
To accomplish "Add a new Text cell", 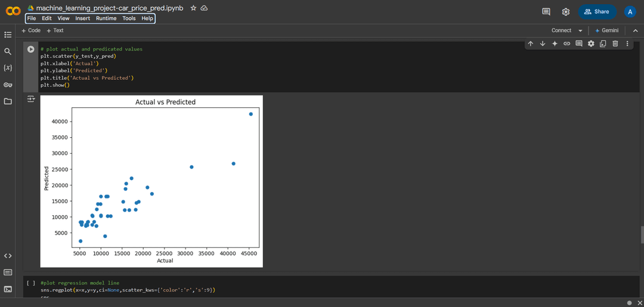I will pos(55,30).
